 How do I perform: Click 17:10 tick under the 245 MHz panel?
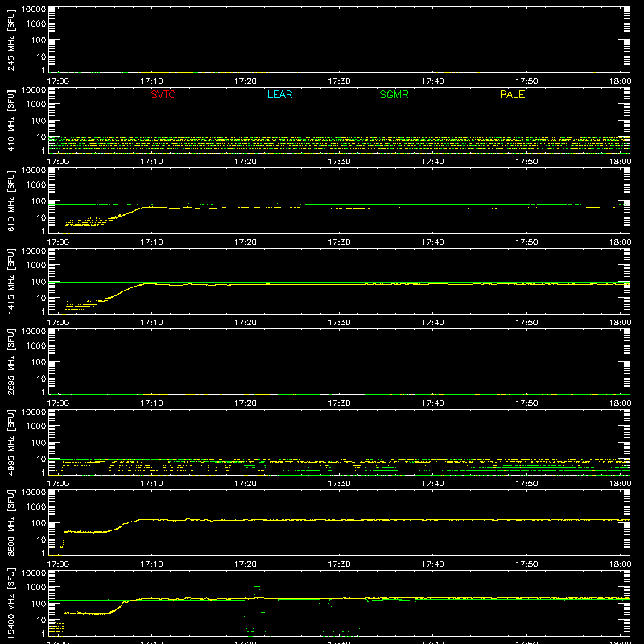151,81
